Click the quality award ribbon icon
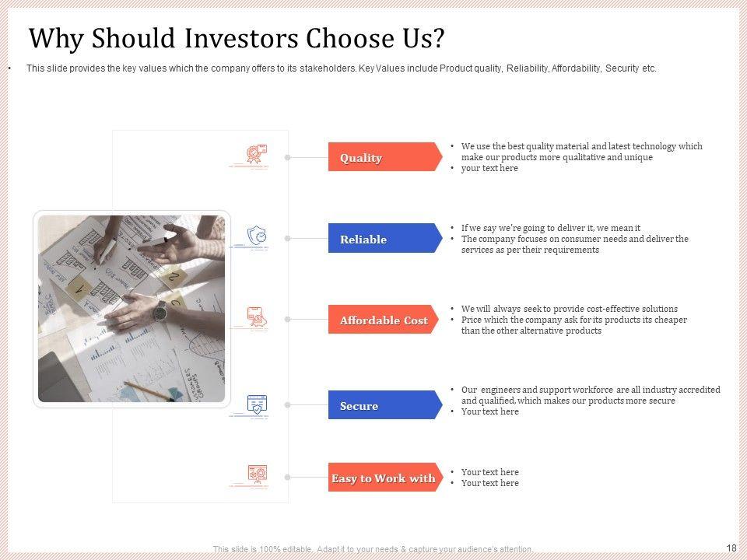This screenshot has width=747, height=560. [x=256, y=154]
